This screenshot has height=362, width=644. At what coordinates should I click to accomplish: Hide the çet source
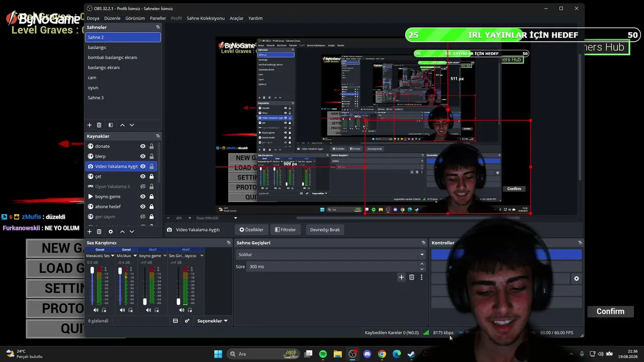(143, 176)
